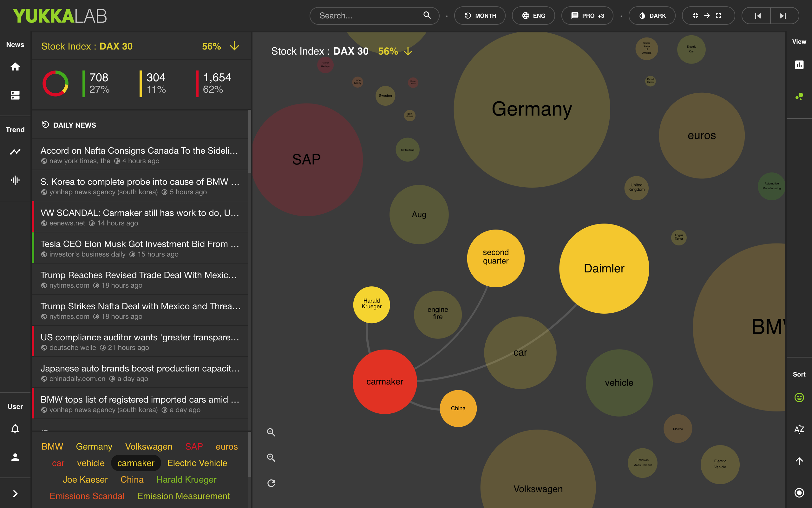Zoom in on bubble chart
The width and height of the screenshot is (812, 508).
coord(271,432)
